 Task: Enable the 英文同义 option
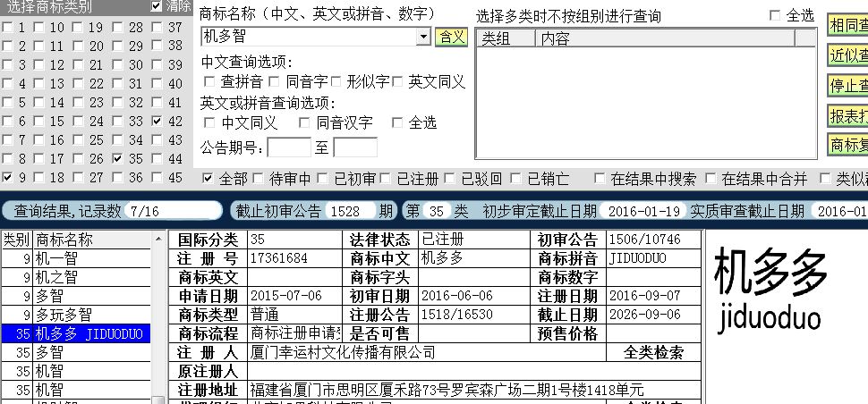pos(397,82)
